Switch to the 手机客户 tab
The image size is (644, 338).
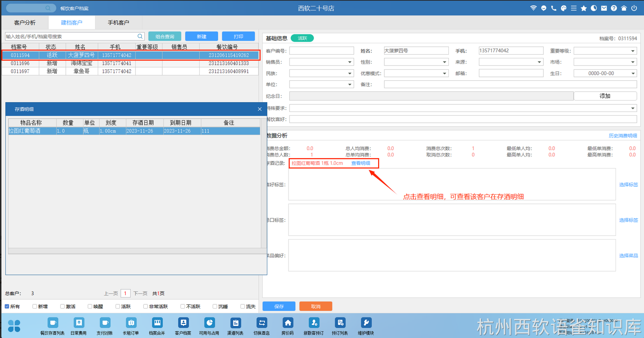(x=118, y=23)
